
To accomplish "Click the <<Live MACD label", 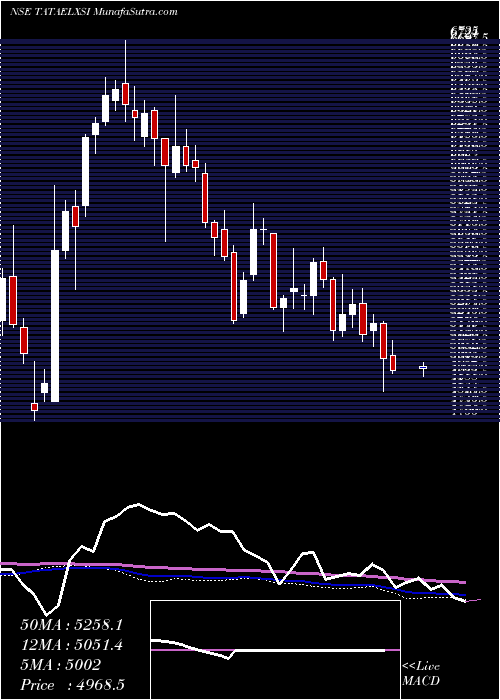I will pos(421,674).
